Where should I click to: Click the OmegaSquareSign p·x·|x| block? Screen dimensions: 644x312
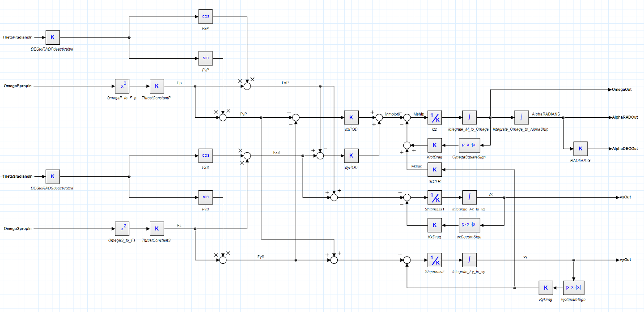[x=469, y=145]
